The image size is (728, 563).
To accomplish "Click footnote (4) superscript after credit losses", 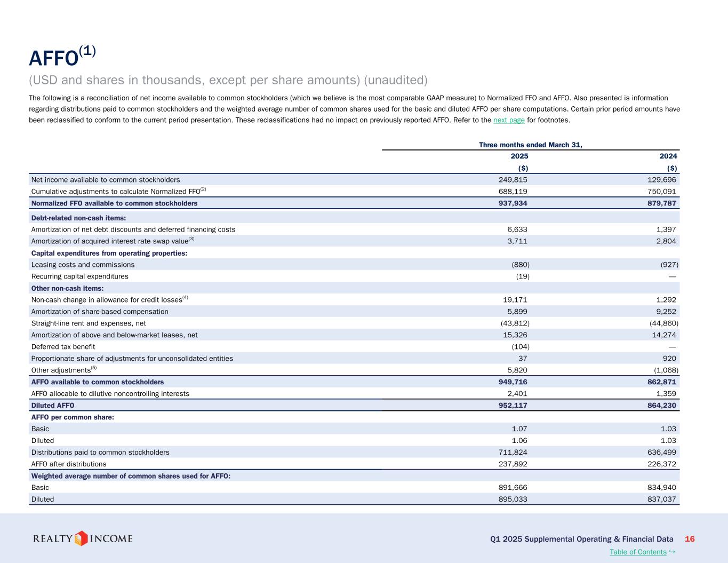I will [185, 298].
